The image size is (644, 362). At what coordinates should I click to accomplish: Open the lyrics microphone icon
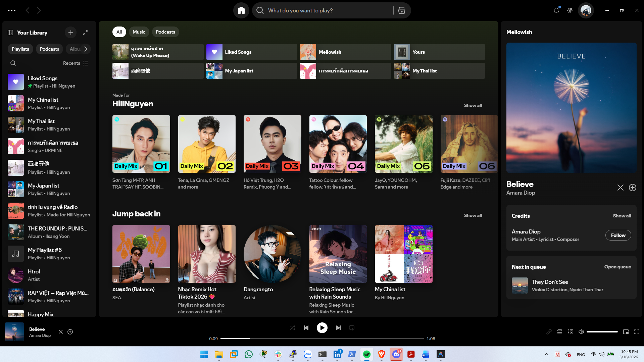(549, 332)
